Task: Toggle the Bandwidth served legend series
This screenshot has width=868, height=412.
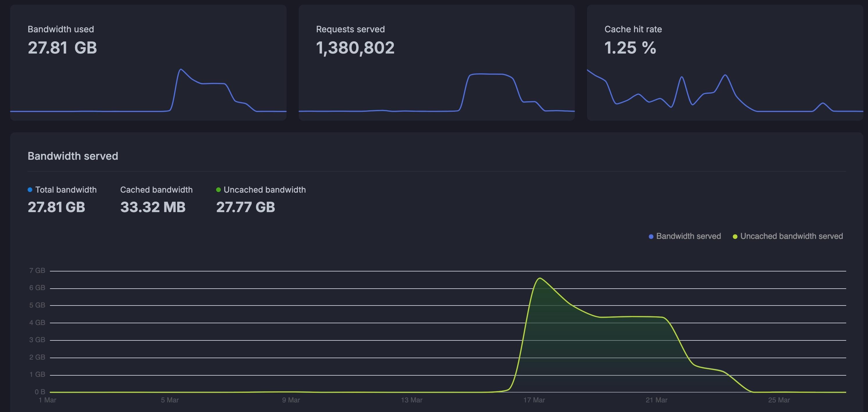Action: [x=688, y=236]
